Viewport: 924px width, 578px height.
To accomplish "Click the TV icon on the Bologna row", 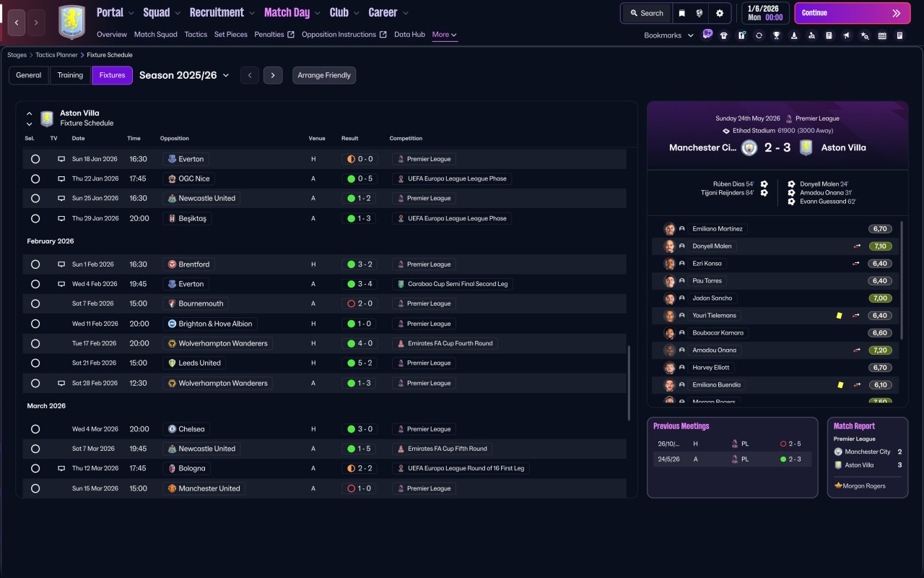I will coord(61,468).
